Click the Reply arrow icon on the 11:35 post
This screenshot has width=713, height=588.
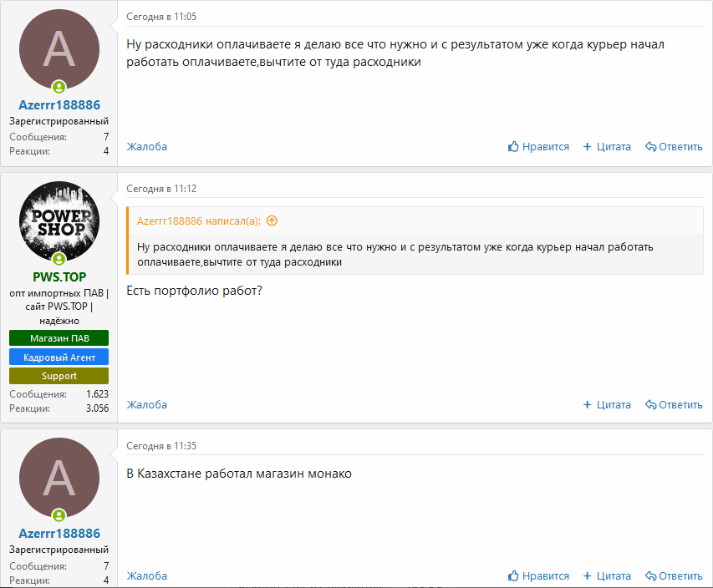pos(650,576)
